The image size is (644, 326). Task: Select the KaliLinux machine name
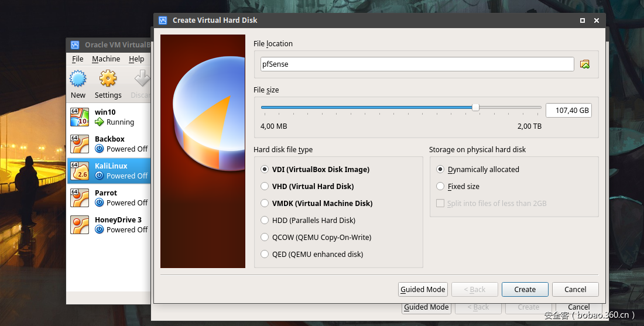111,166
